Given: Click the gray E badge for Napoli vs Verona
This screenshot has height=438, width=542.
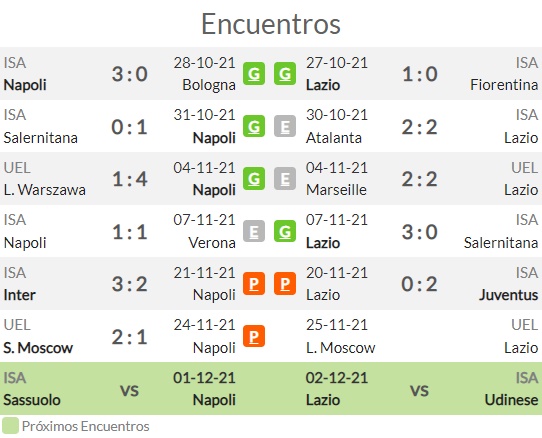Looking at the screenshot, I should pos(254,231).
